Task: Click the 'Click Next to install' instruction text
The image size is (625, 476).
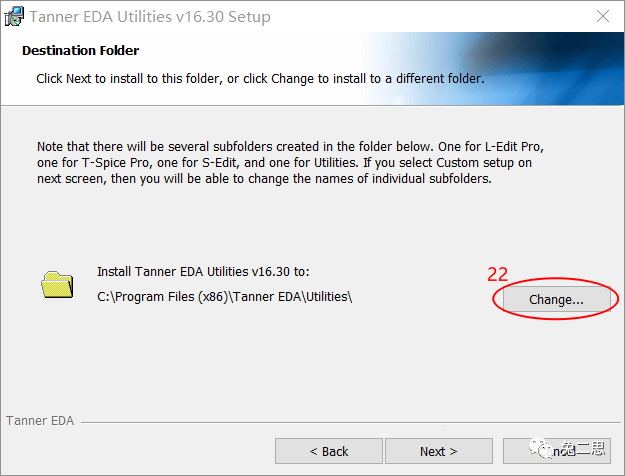Action: point(260,78)
